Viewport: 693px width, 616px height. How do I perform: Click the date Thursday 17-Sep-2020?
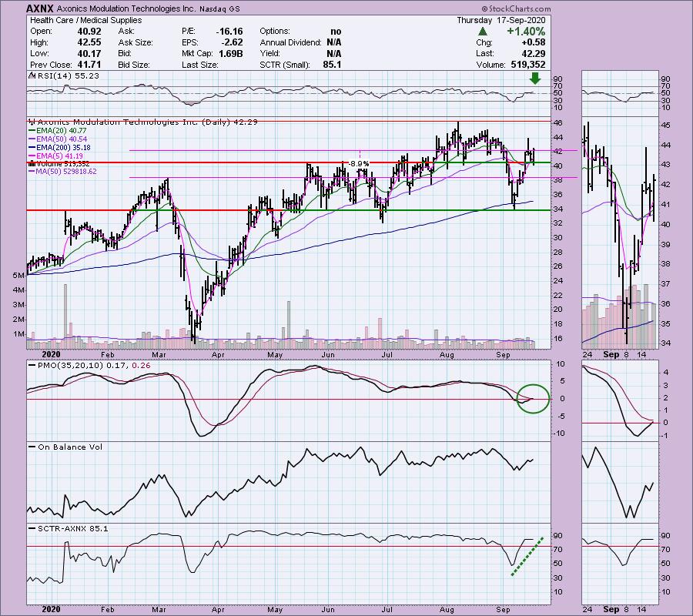click(500, 20)
